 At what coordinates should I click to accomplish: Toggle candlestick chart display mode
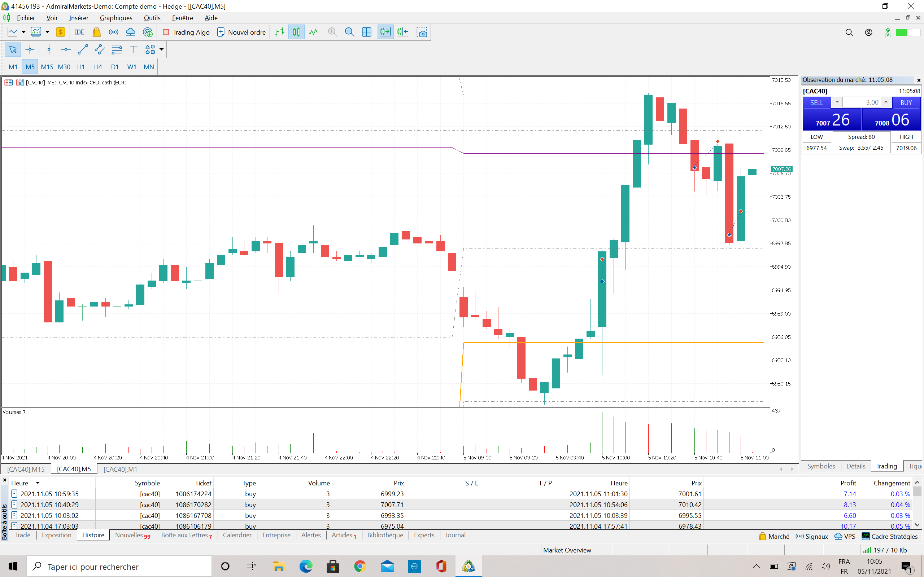coord(296,32)
